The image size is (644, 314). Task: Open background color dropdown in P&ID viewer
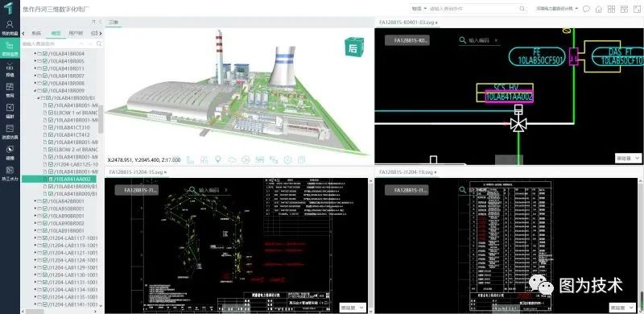[x=628, y=158]
